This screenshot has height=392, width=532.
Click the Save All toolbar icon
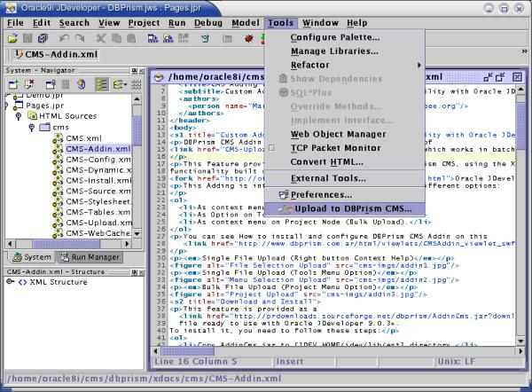43,38
